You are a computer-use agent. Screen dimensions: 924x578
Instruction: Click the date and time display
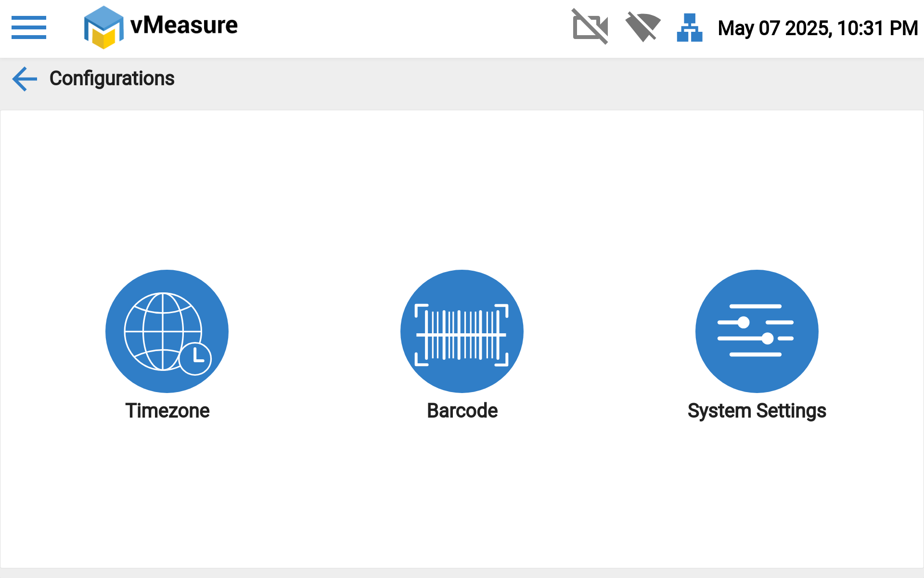click(x=818, y=28)
